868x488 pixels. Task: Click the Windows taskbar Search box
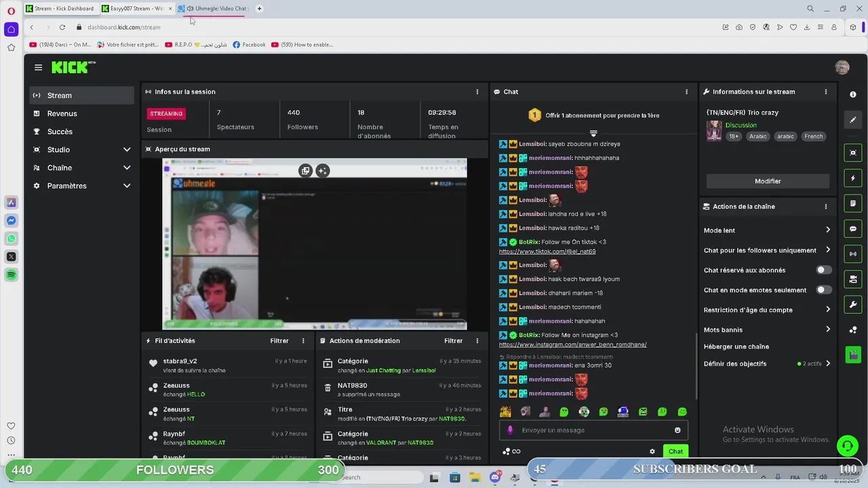[x=376, y=478]
